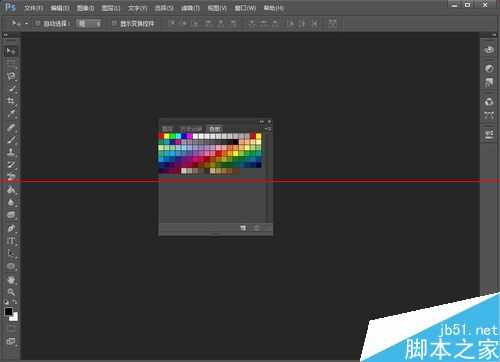Open the 图层(L) menu
Viewport: 500px width, 362px height.
click(x=111, y=8)
